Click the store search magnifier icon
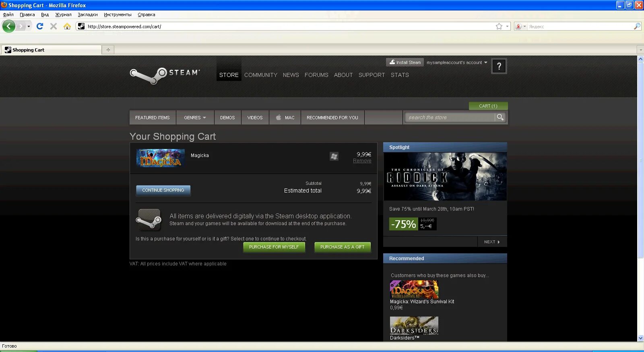The width and height of the screenshot is (644, 352). pyautogui.click(x=500, y=117)
